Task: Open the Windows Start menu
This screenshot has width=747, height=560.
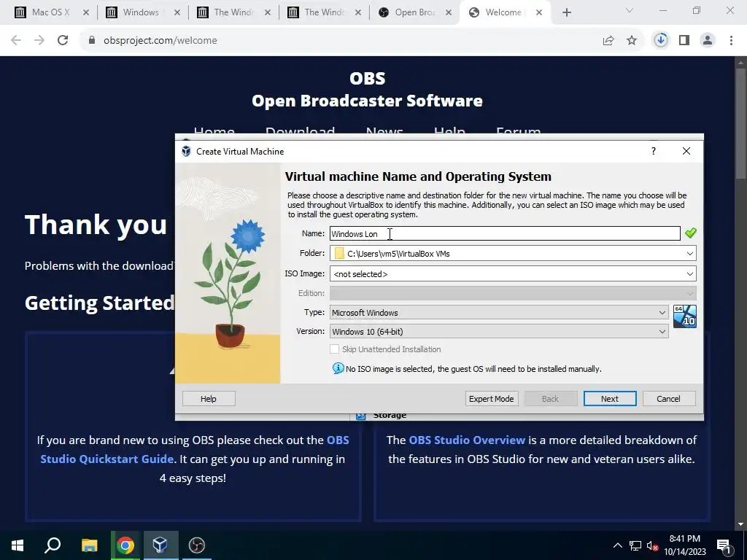Action: click(x=18, y=545)
